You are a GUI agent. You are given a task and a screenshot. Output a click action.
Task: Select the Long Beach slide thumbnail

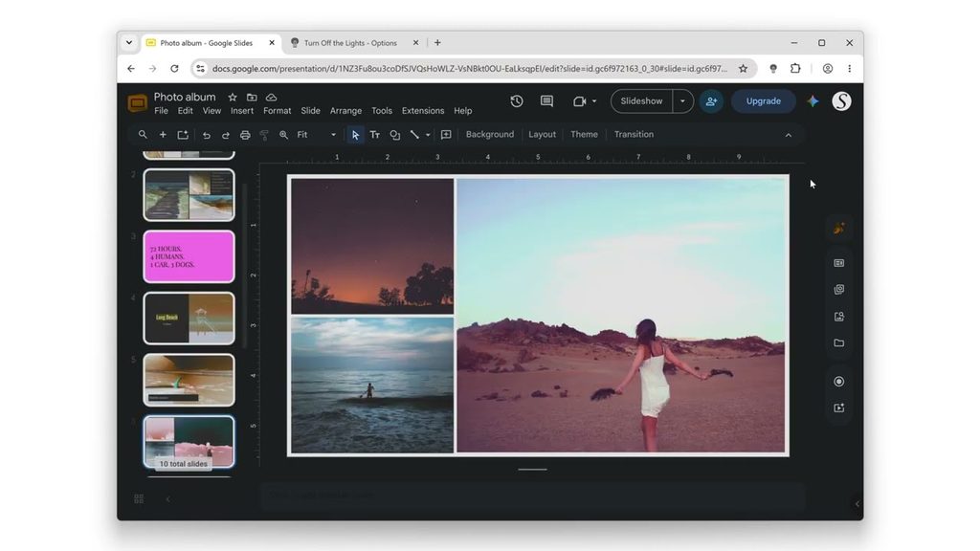coord(189,318)
